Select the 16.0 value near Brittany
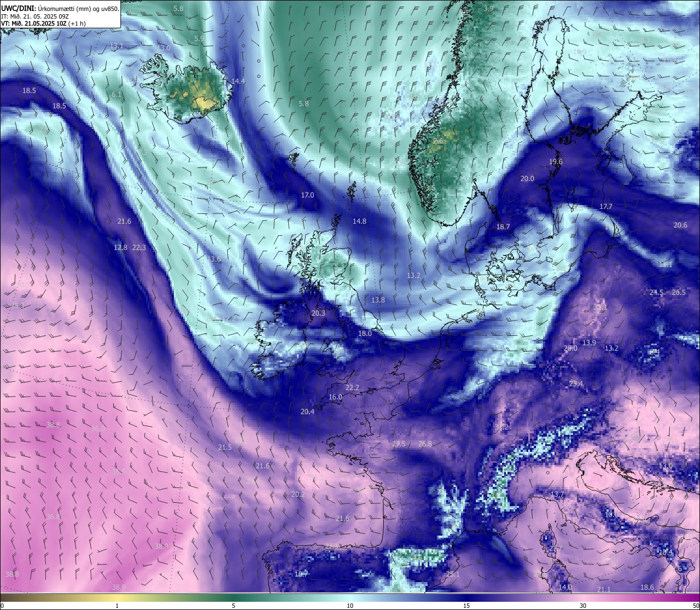Image resolution: width=700 pixels, height=610 pixels. tap(335, 397)
